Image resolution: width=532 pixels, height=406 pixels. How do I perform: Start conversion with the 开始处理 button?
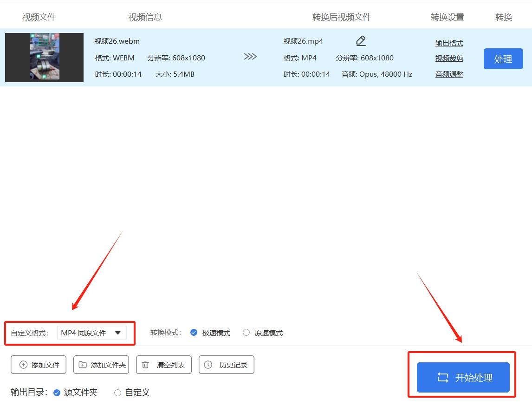pos(461,377)
